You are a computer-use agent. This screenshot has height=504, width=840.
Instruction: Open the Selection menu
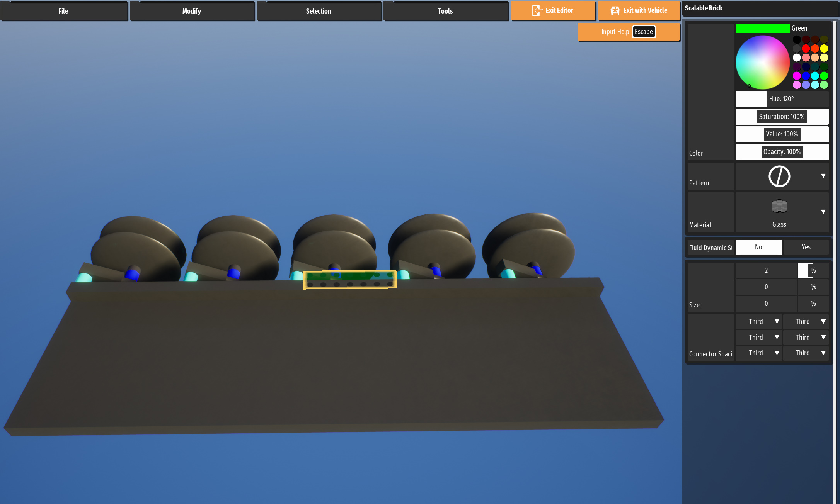(x=319, y=11)
